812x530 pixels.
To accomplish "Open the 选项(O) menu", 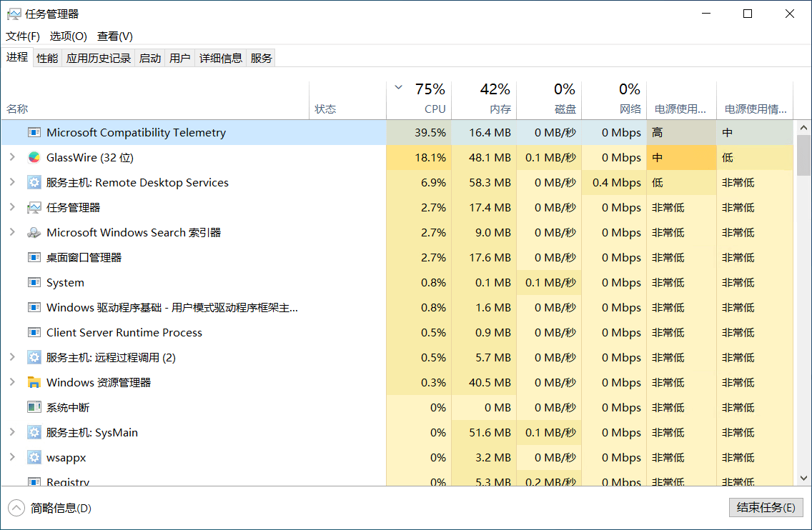I will pyautogui.click(x=69, y=36).
